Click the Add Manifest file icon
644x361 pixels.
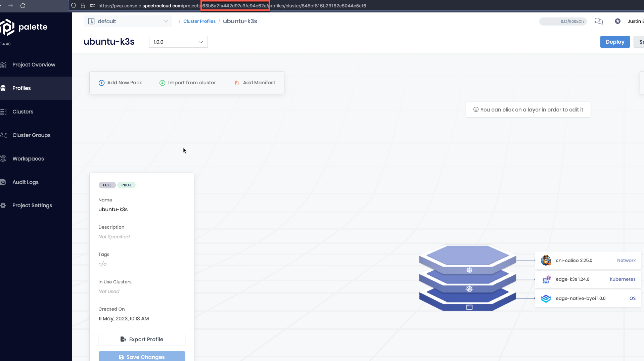coord(237,83)
